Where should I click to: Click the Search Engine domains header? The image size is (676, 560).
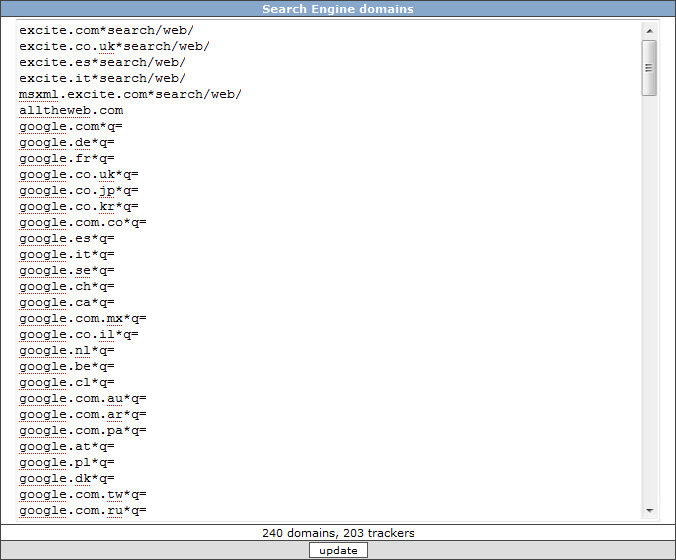(x=338, y=9)
